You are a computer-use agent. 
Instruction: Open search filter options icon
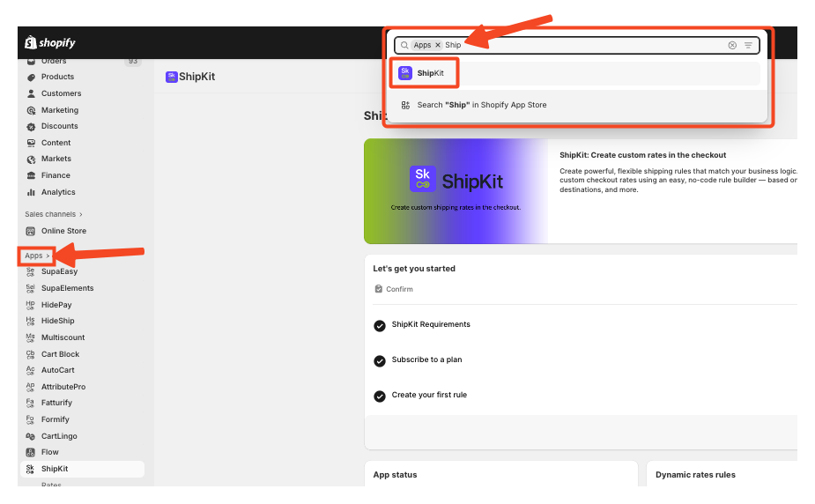748,45
